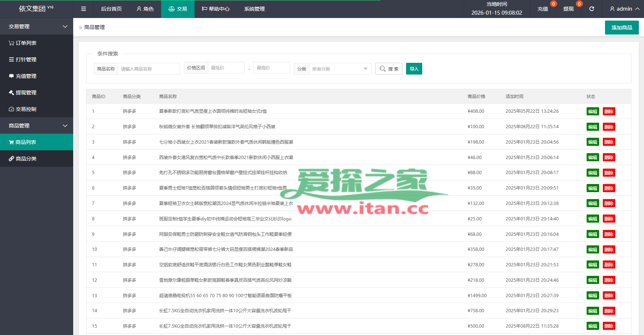Click the 导入 import button

pos(414,69)
